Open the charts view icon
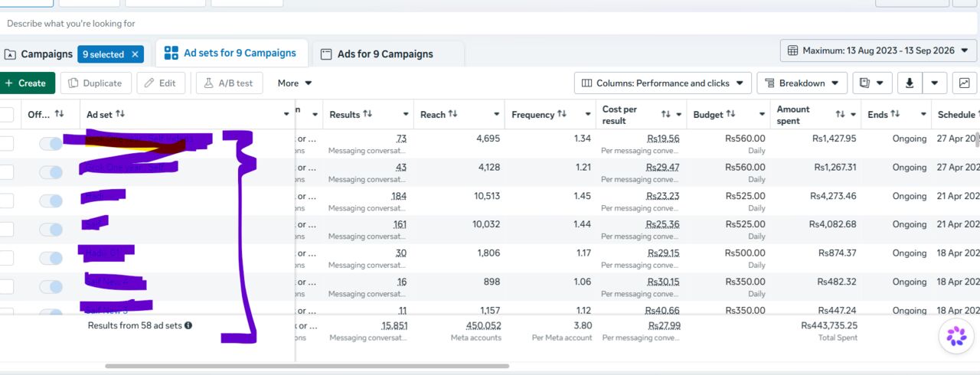 964,83
